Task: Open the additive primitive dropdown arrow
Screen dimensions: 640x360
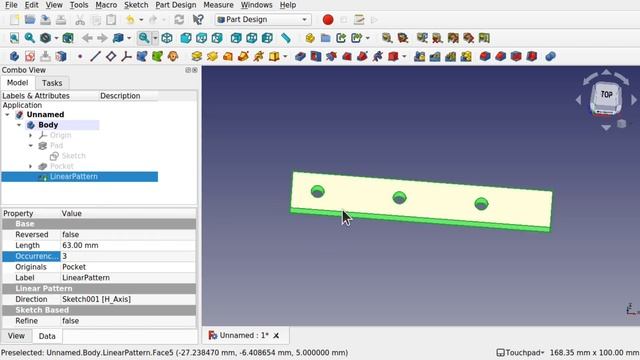Action: click(285, 56)
